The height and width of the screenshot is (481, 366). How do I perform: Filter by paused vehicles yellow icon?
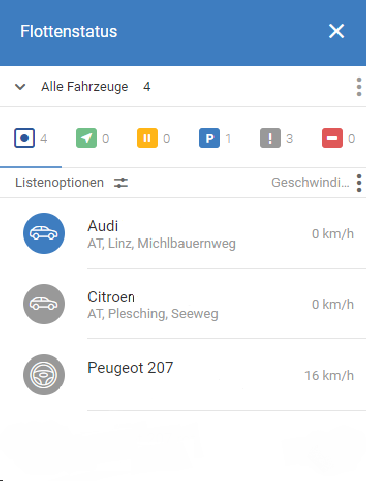147,138
